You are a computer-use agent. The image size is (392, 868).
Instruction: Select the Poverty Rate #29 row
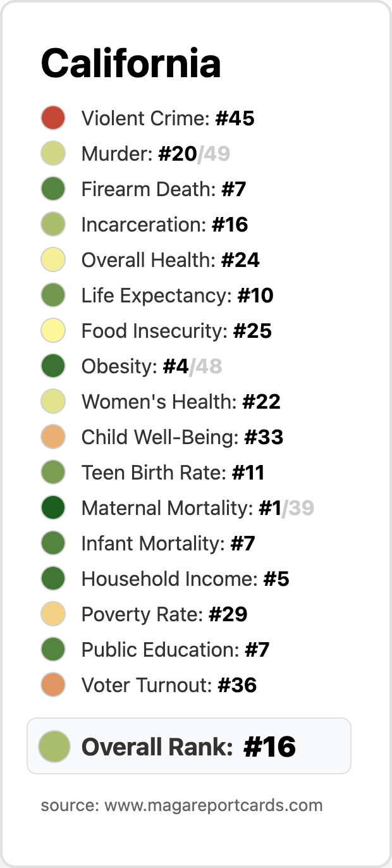coord(144,614)
